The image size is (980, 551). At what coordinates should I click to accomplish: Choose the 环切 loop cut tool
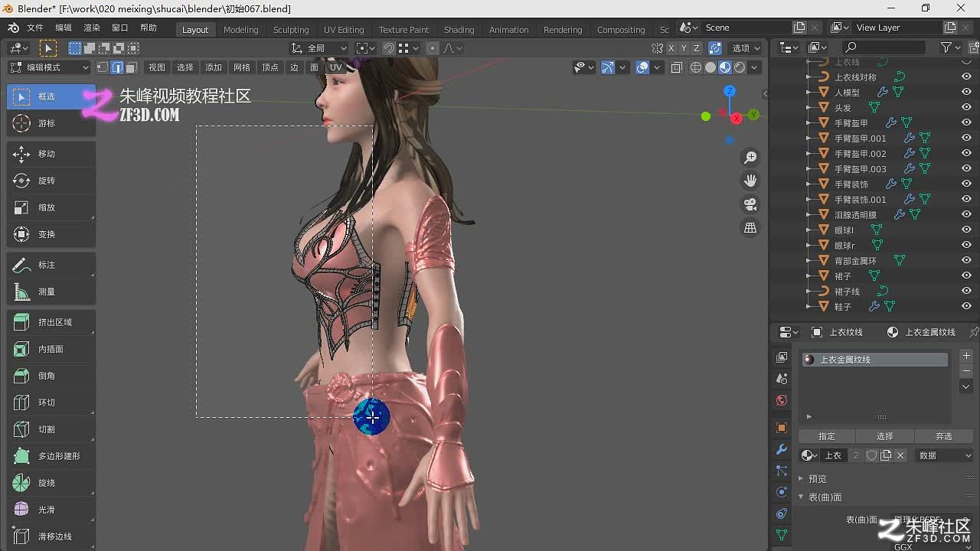click(x=51, y=403)
